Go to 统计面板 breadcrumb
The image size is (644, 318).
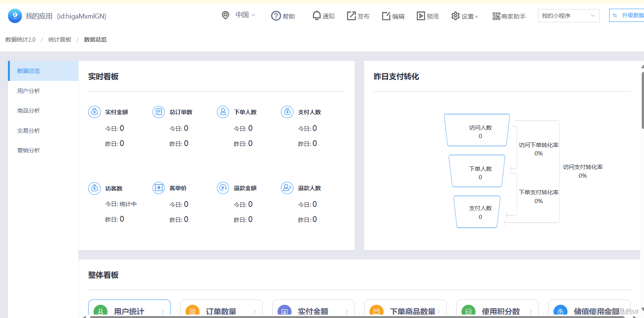tap(60, 40)
